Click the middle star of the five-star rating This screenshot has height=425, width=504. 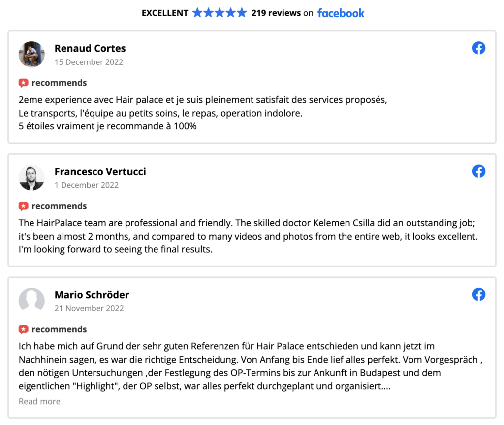(219, 12)
